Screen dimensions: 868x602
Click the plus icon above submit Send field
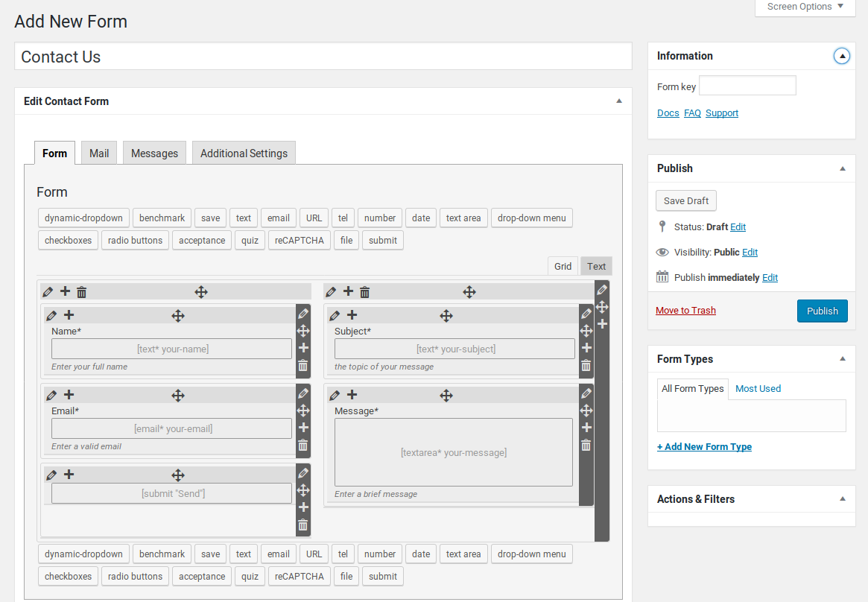tap(69, 474)
